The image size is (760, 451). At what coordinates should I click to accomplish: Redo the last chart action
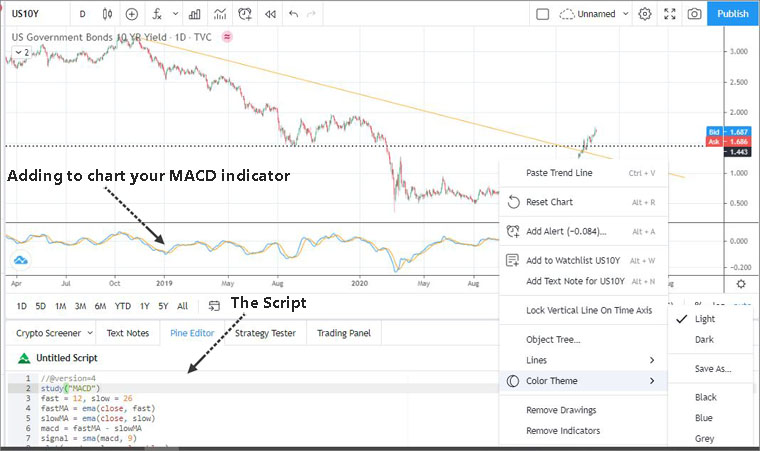[311, 14]
